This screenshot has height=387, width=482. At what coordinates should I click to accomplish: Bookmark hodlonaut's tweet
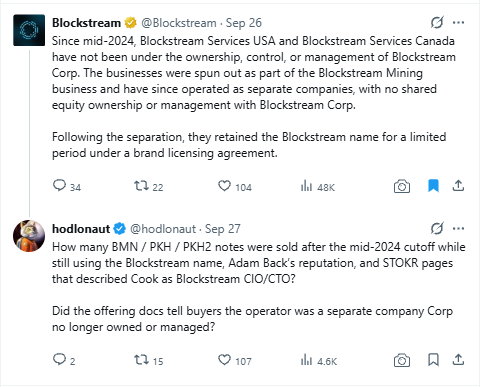tap(433, 360)
